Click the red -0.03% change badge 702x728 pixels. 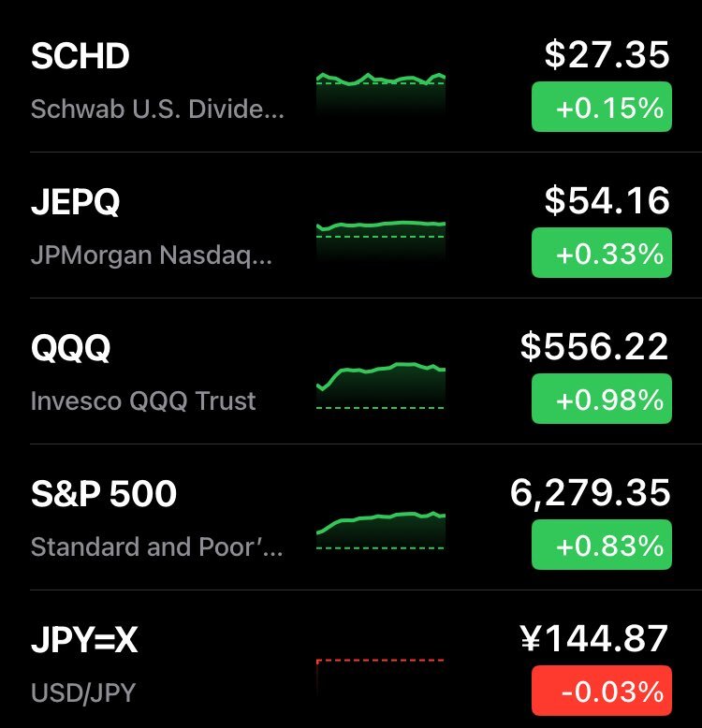tap(602, 691)
